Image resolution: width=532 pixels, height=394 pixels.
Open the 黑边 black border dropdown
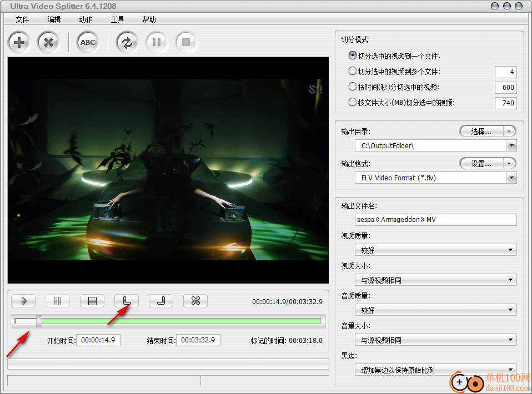tap(435, 370)
